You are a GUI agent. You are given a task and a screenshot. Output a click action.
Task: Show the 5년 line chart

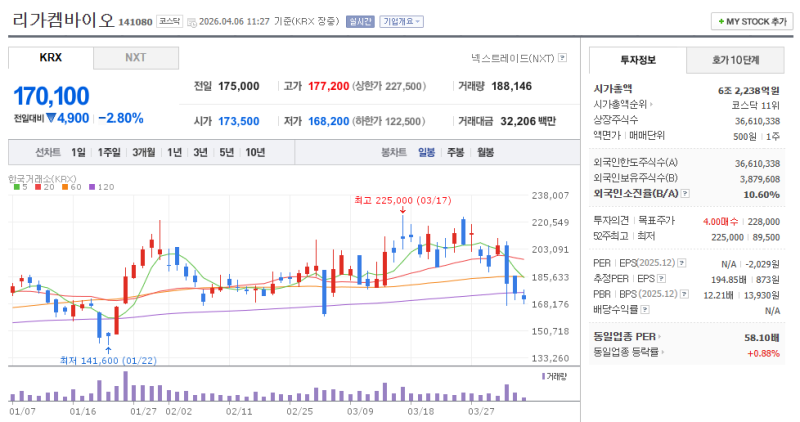(227, 152)
